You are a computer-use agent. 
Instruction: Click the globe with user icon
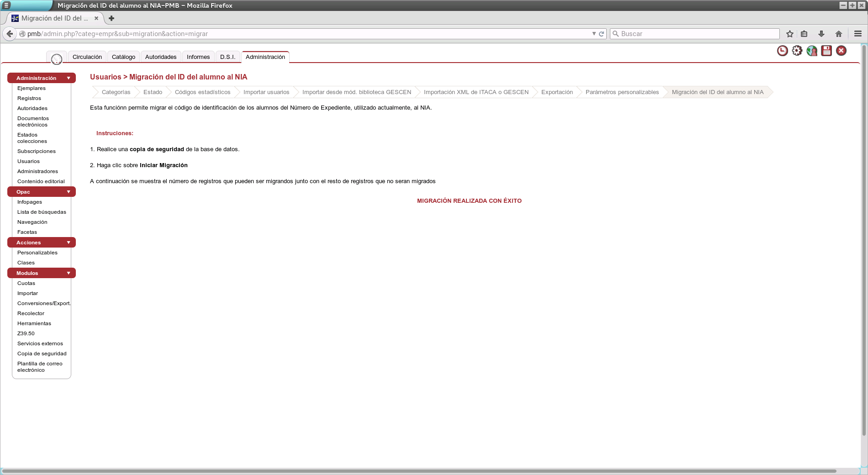[812, 51]
